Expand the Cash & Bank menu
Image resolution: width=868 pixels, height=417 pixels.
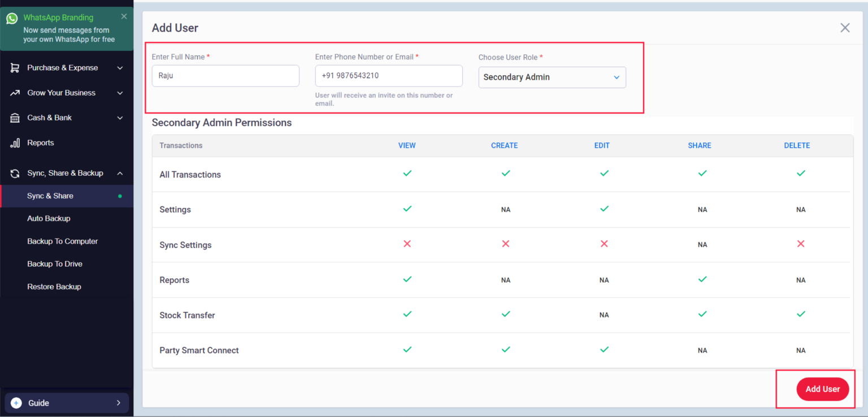(120, 118)
